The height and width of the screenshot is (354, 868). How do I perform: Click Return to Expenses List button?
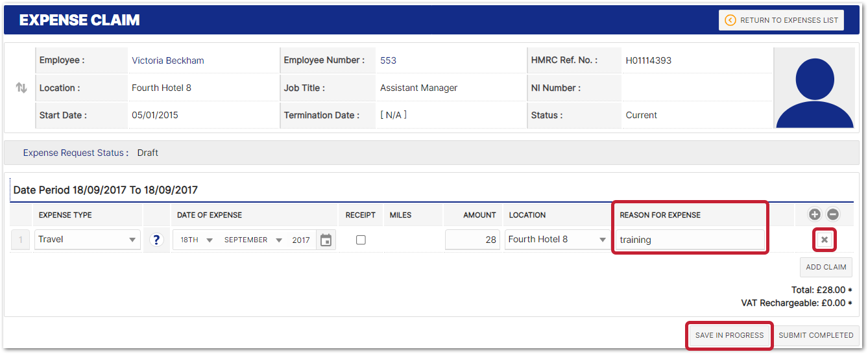click(x=781, y=20)
